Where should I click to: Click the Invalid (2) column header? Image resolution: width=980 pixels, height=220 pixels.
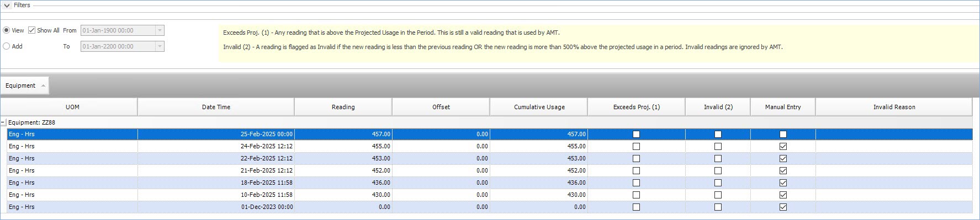click(x=718, y=107)
